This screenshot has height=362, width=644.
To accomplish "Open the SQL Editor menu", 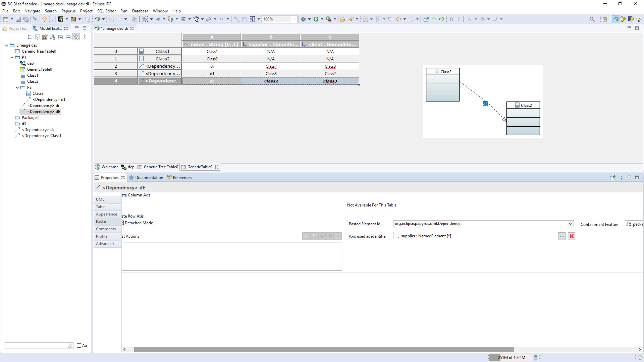I will [x=106, y=11].
